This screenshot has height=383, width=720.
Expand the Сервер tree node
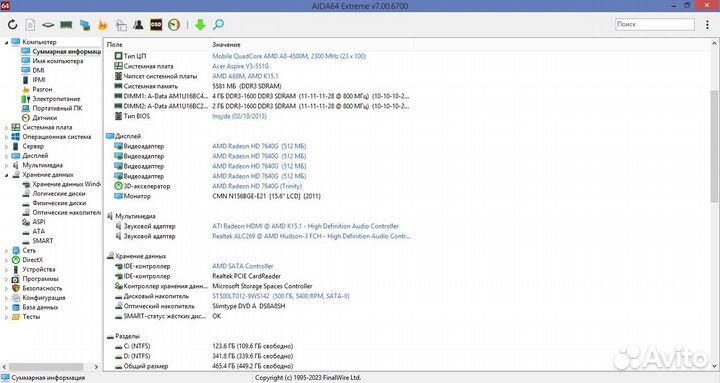tap(6, 146)
